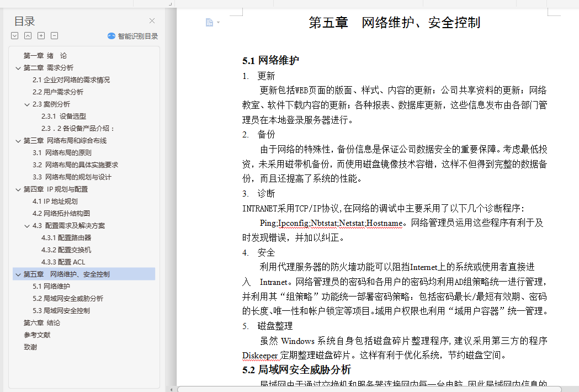Screen dimensions: 579x392
Task: Click the numbered item 磁盘整理
Action: [275, 326]
